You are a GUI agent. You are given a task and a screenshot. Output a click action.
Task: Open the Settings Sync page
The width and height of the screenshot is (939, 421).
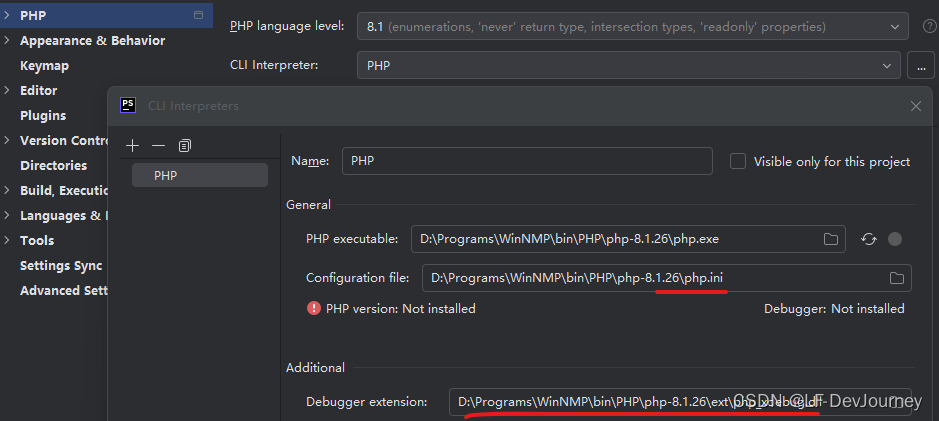point(61,265)
